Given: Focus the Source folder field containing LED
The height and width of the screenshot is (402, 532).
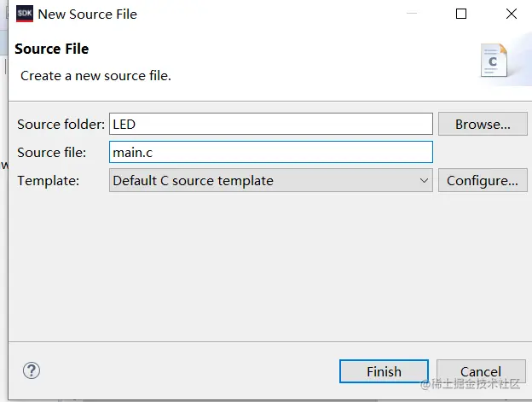Looking at the screenshot, I should (x=271, y=124).
